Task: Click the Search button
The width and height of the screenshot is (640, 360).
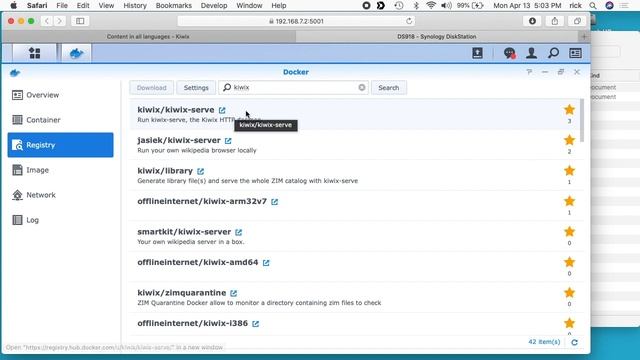Action: point(389,88)
